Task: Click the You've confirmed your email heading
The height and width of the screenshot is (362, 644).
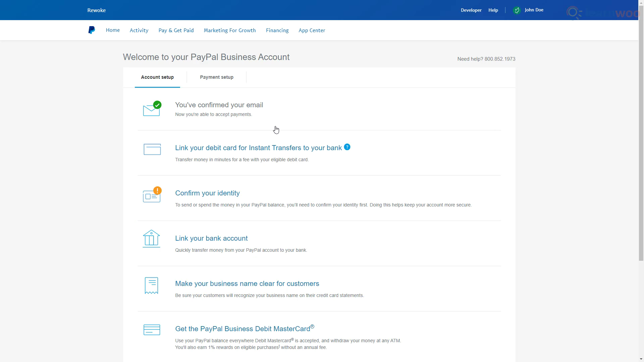Action: click(219, 105)
